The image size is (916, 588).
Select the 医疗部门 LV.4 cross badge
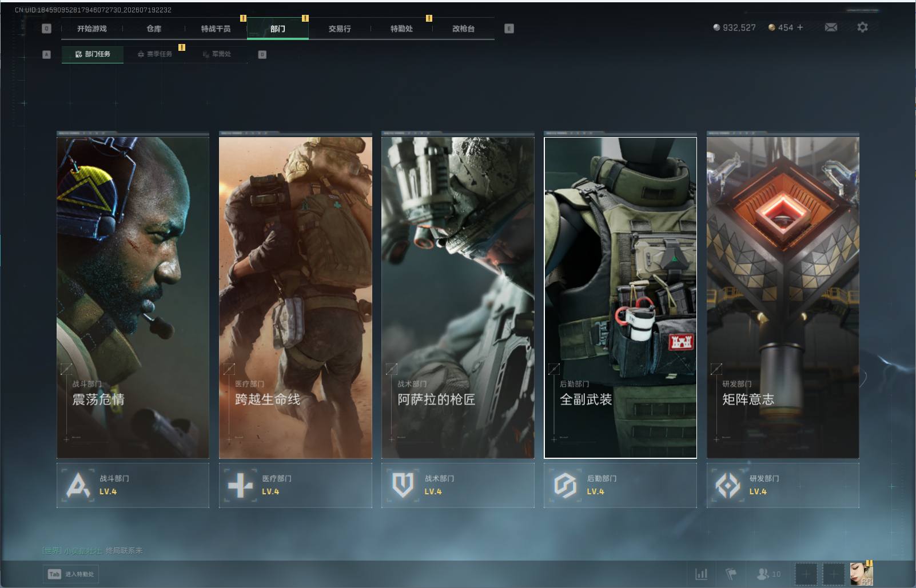295,485
